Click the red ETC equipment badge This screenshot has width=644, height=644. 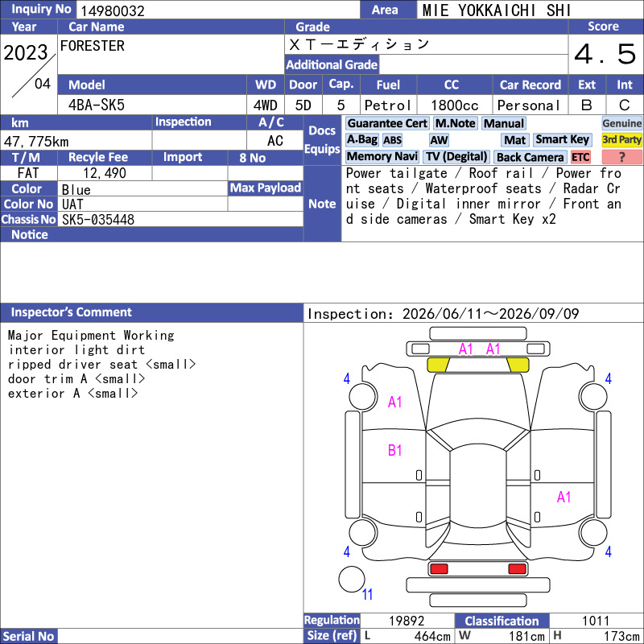pyautogui.click(x=580, y=157)
